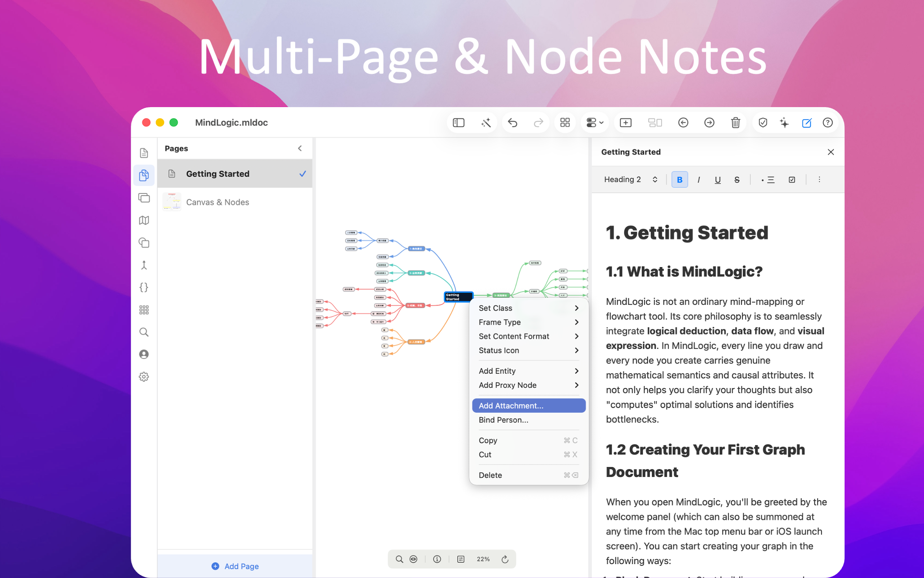Open more formatting options menu
This screenshot has height=578, width=924.
pyautogui.click(x=819, y=180)
